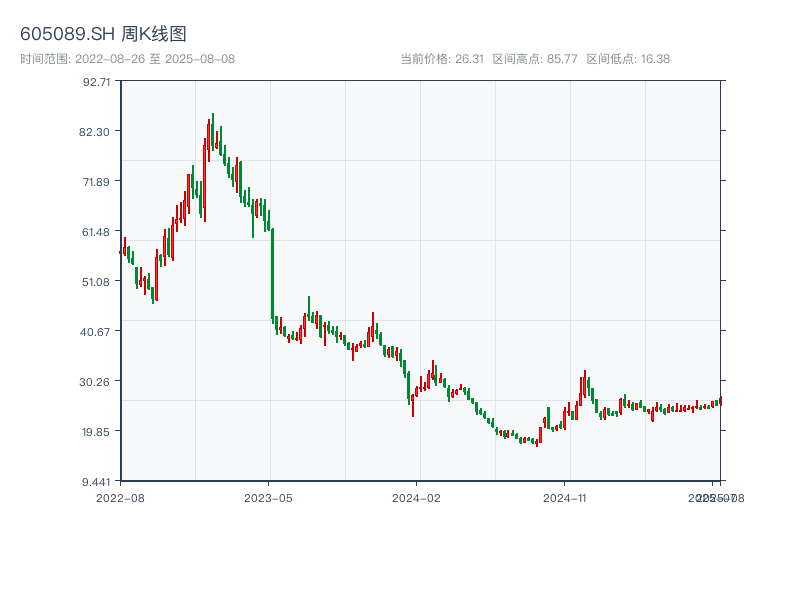Select the 40.67 y-axis price label
The image size is (800, 600).
[97, 332]
